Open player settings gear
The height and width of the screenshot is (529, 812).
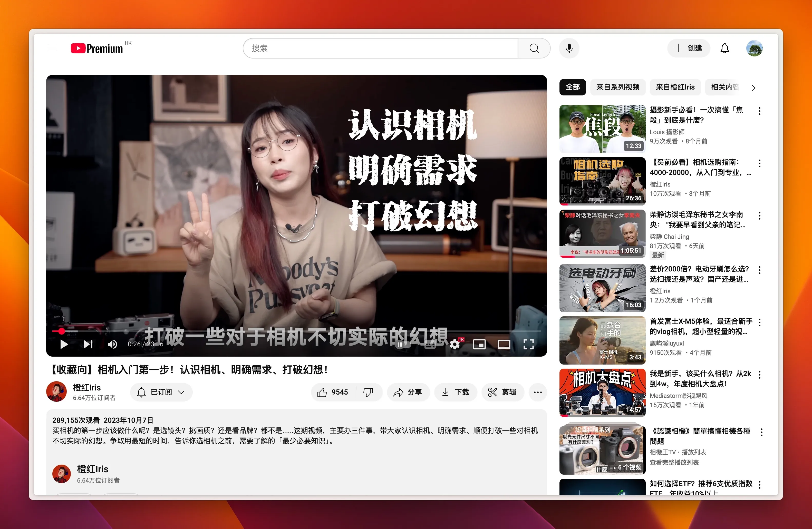pyautogui.click(x=455, y=344)
